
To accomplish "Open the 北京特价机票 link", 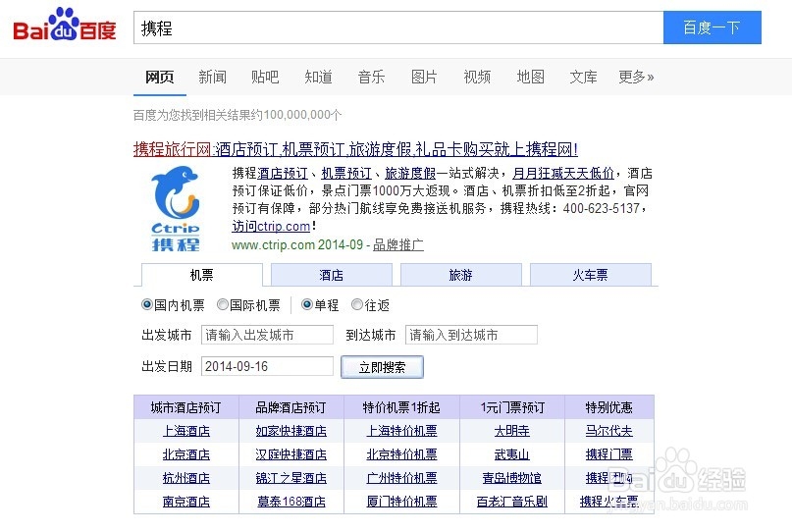I will click(402, 454).
